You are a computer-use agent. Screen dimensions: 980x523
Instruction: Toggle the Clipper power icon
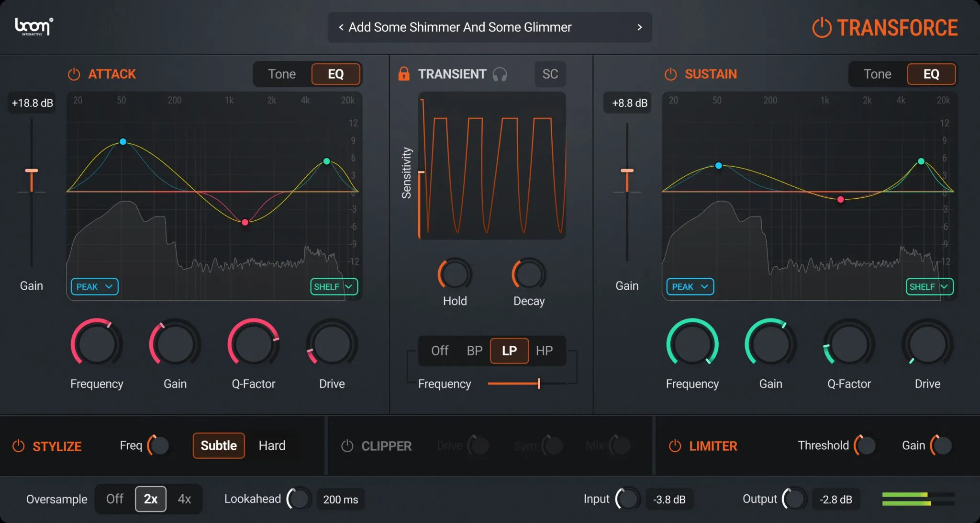tap(347, 446)
